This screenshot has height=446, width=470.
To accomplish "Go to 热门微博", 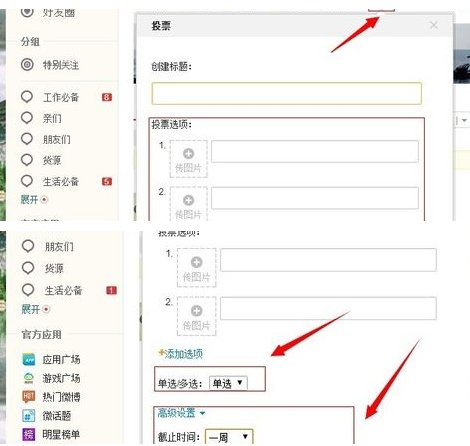I will point(61,397).
